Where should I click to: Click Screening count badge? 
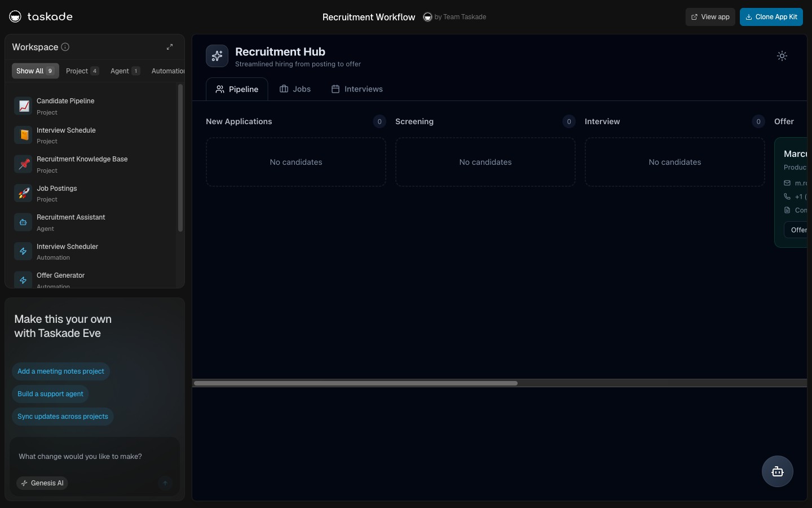click(569, 121)
